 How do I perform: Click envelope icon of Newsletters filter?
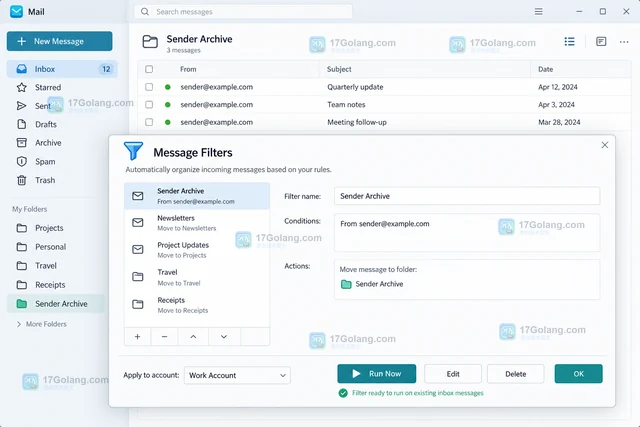(138, 222)
